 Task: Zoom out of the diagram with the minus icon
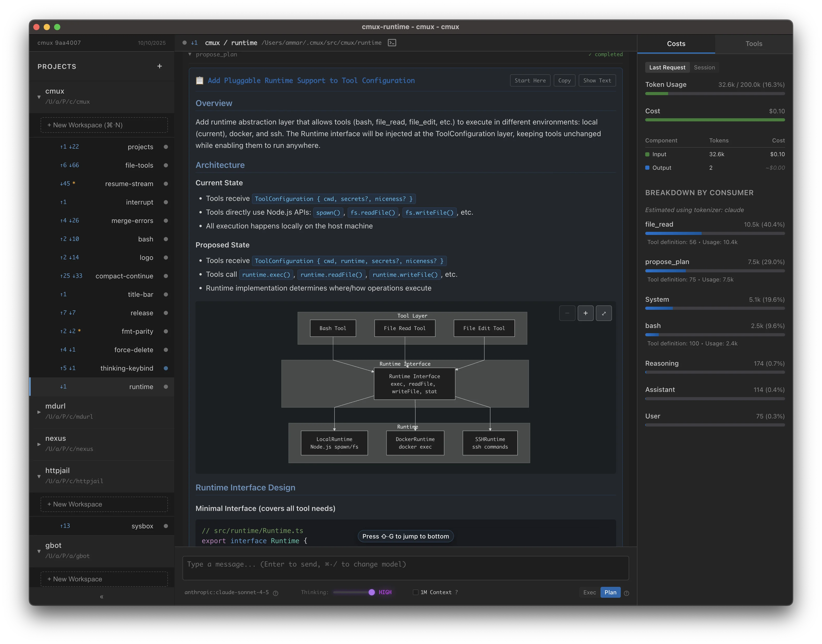(x=567, y=313)
